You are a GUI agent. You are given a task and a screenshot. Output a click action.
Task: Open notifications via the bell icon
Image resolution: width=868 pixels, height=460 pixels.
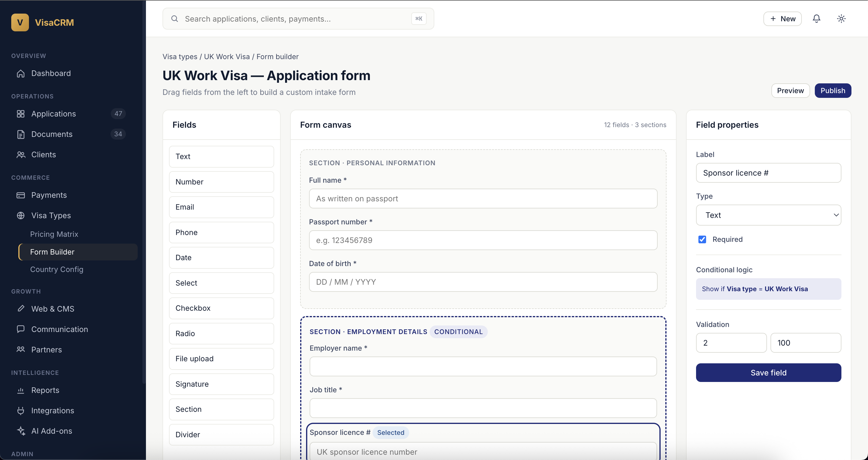816,19
